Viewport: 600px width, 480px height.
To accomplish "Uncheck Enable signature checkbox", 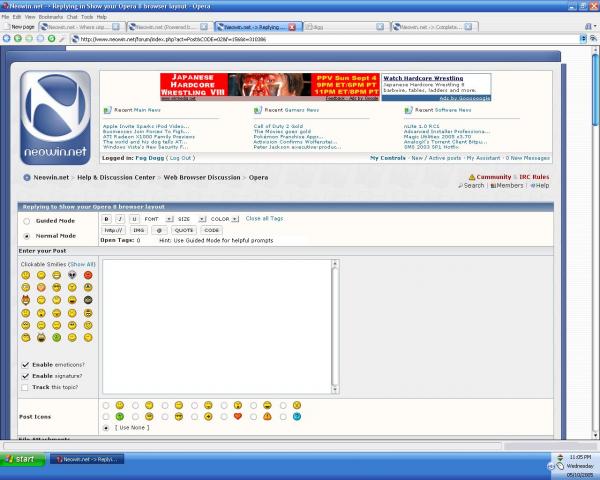I will (25, 376).
